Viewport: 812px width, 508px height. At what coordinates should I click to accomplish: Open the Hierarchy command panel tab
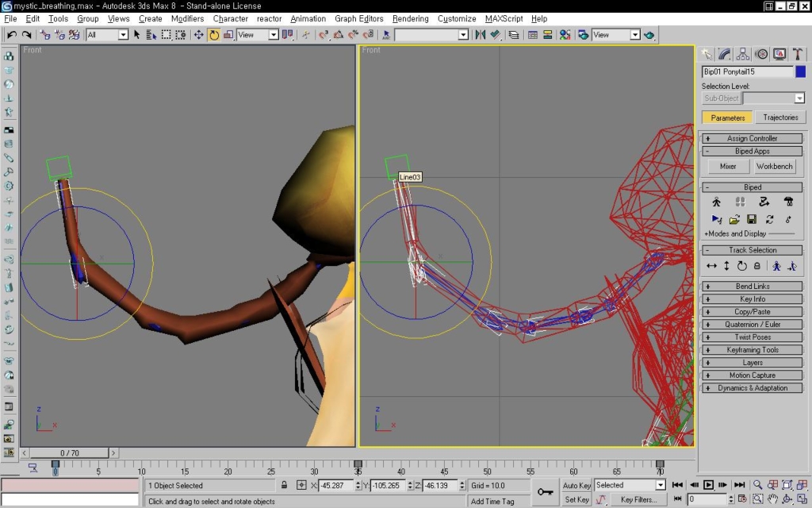(x=742, y=54)
